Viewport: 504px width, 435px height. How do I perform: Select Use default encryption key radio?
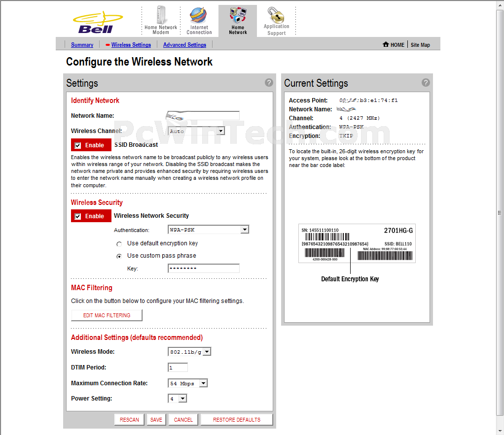pyautogui.click(x=119, y=244)
